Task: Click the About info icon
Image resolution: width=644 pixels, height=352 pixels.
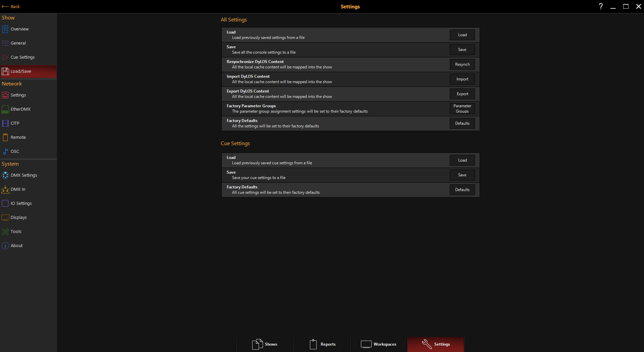Action: point(5,246)
